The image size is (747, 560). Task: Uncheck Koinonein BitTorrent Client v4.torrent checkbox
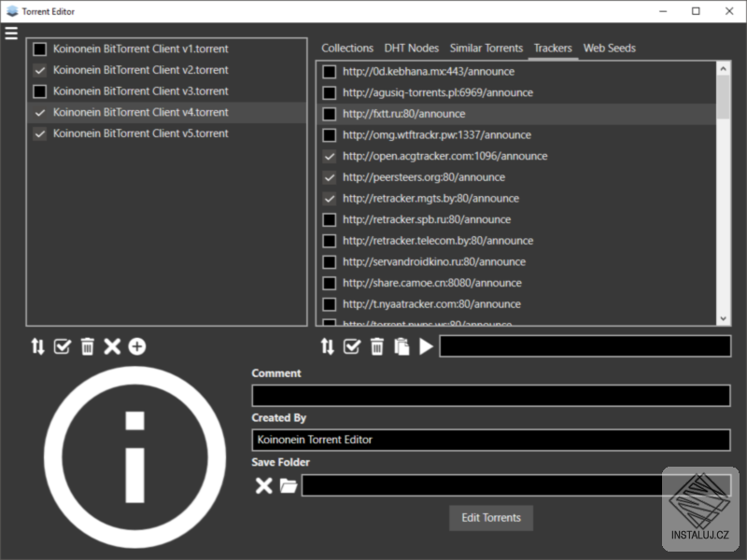coord(40,112)
